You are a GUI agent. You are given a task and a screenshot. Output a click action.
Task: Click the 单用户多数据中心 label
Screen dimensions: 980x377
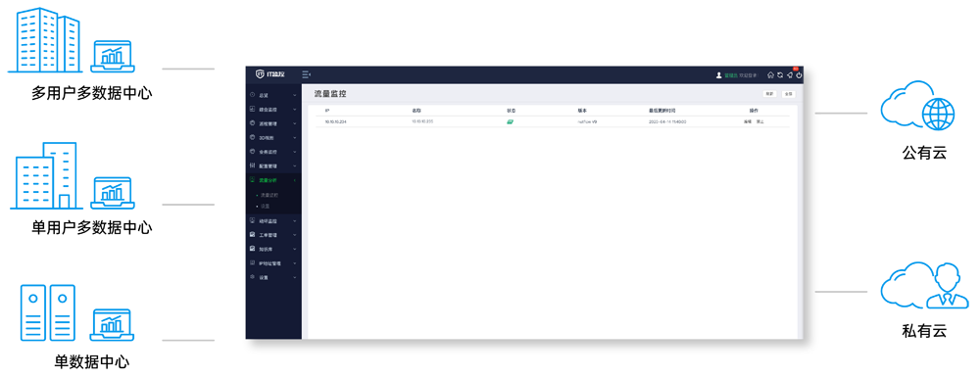pos(92,227)
